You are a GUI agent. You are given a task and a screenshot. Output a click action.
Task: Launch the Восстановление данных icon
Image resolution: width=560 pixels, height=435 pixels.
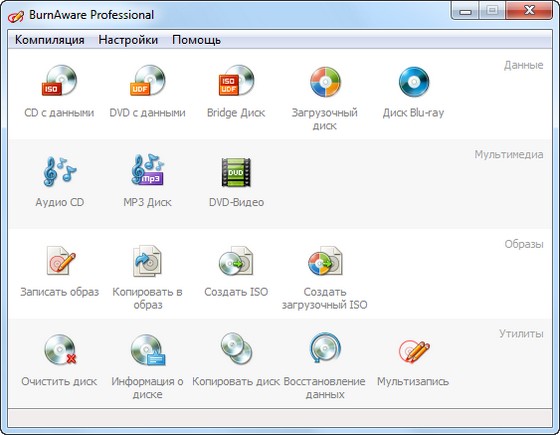click(325, 348)
